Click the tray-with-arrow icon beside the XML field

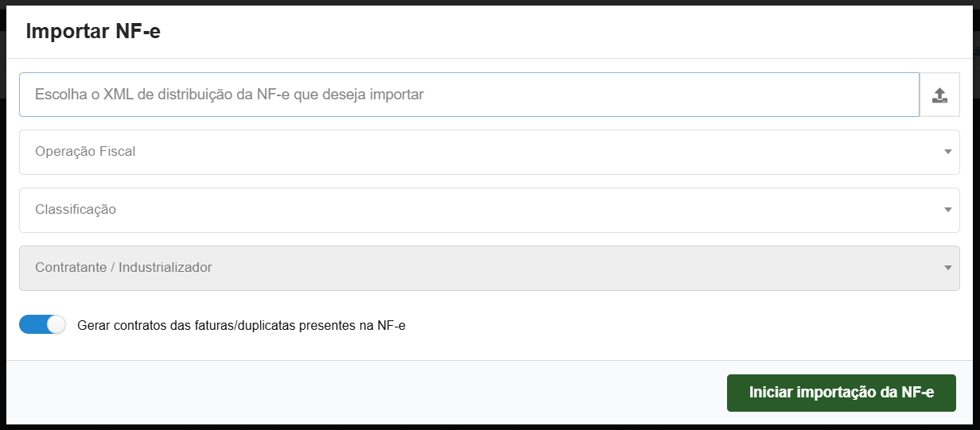939,95
